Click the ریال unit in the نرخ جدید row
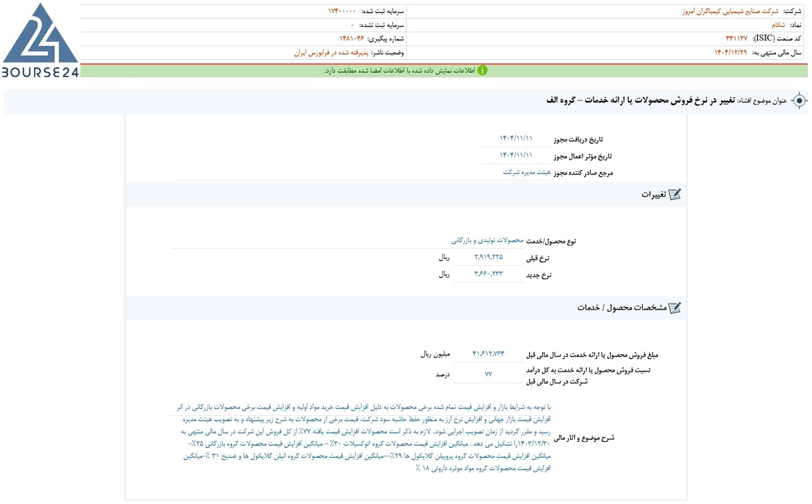 click(x=444, y=274)
